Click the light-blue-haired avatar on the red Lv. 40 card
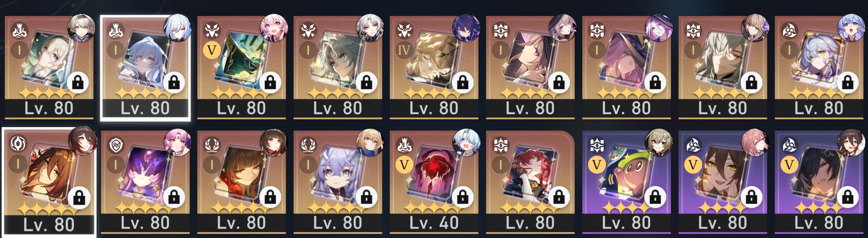Image resolution: width=868 pixels, height=238 pixels. [466, 142]
